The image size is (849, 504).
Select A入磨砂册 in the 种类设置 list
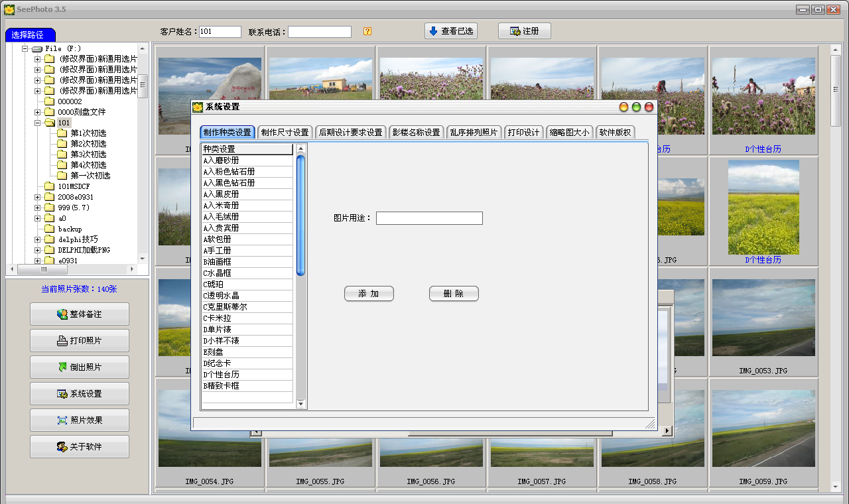pos(247,160)
